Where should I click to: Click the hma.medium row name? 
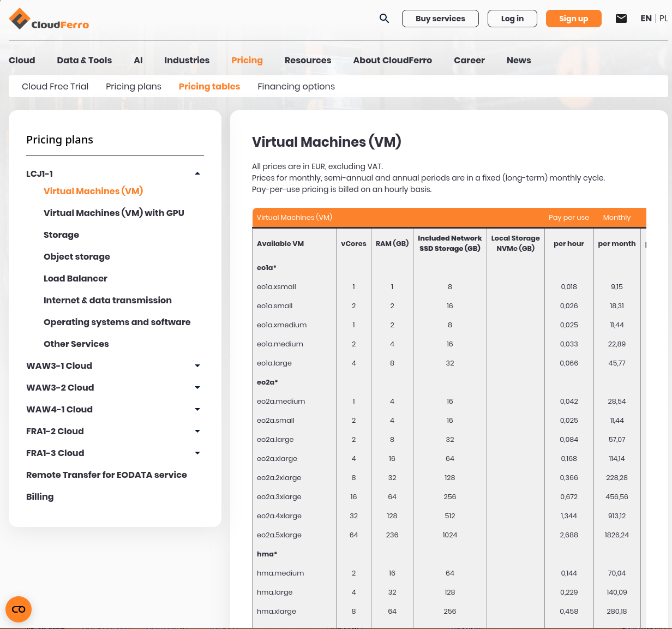tap(280, 573)
